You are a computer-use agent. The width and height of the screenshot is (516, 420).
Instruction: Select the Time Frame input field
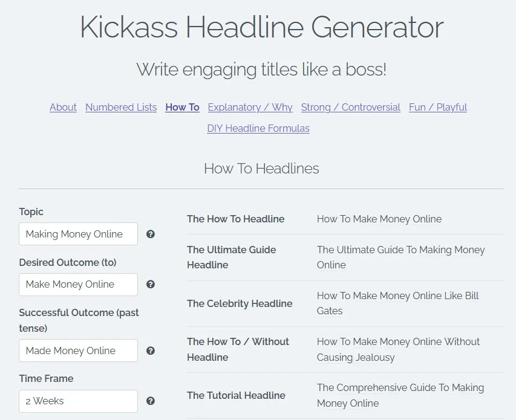78,401
